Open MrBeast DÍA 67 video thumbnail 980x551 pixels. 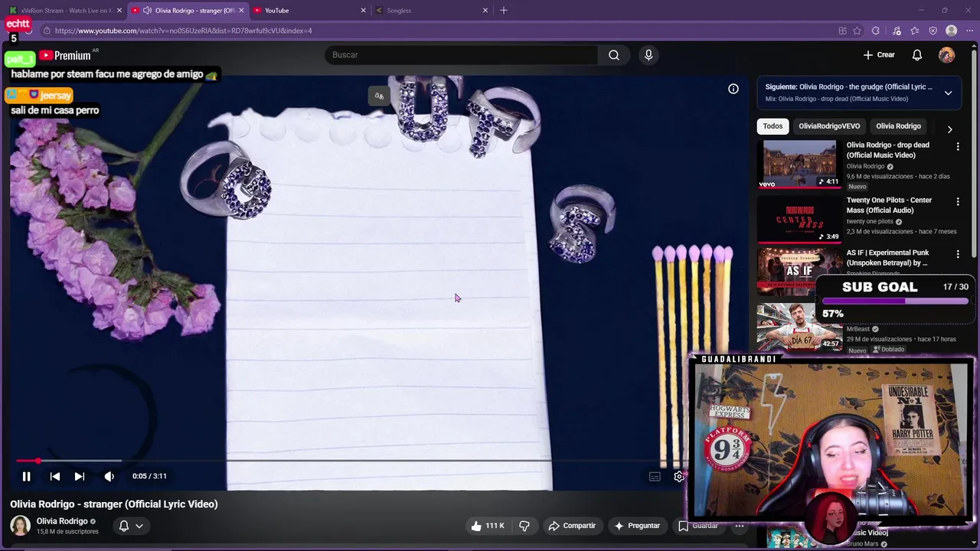click(799, 327)
